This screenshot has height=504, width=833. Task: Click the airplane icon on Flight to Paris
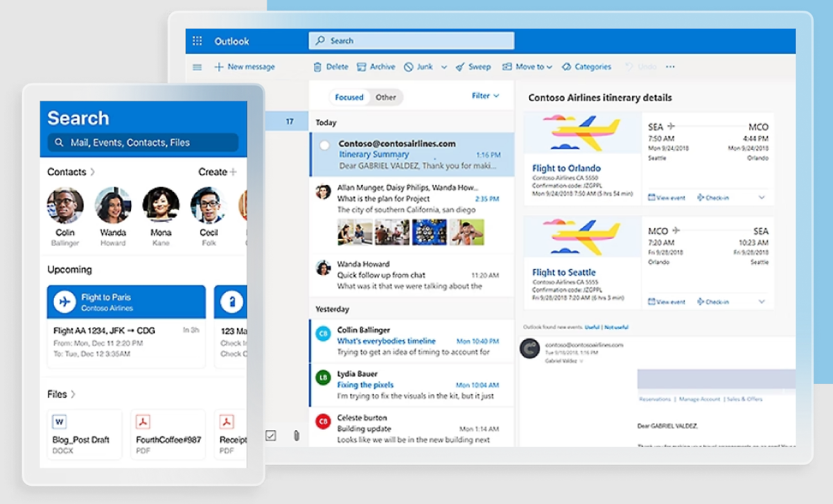(64, 302)
